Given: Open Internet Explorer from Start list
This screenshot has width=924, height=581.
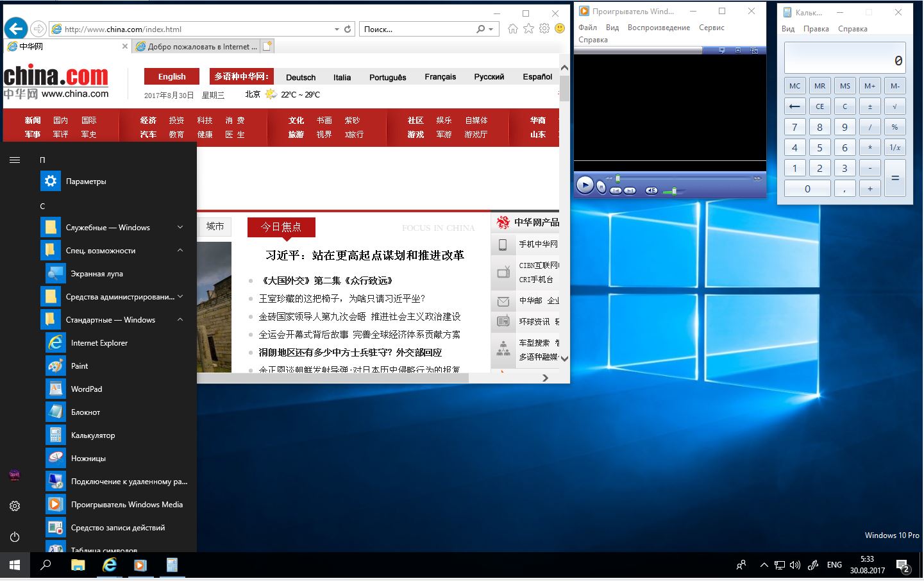Looking at the screenshot, I should [x=99, y=343].
